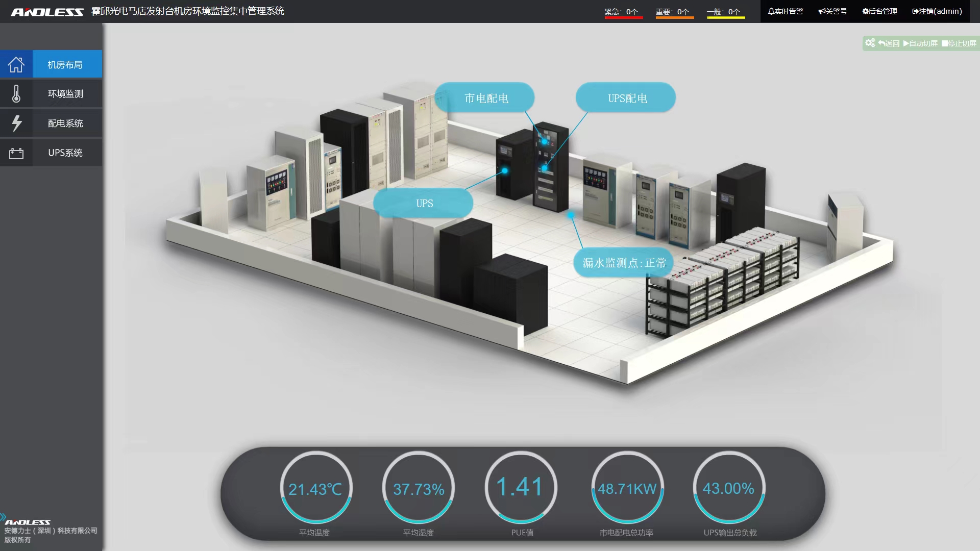
Task: Stop screen switching with 停止切屏
Action: tap(959, 43)
